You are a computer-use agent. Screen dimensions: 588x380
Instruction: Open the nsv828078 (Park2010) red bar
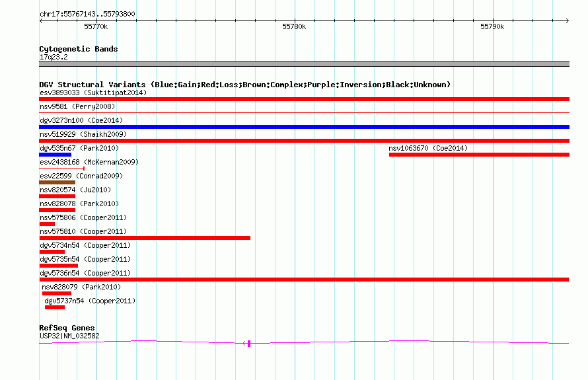click(x=57, y=210)
